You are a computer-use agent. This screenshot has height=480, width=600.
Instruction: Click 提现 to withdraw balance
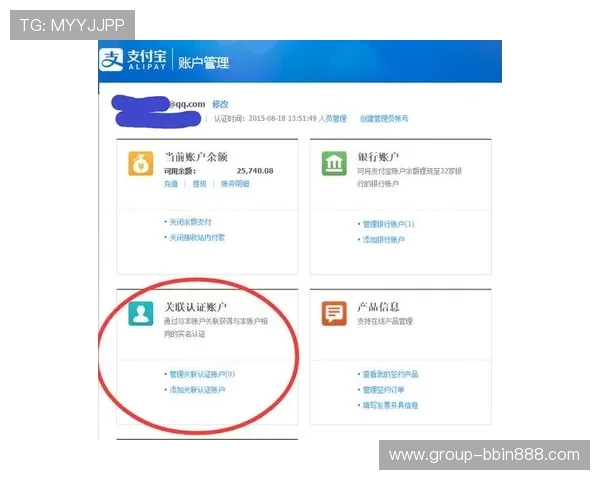[x=199, y=184]
